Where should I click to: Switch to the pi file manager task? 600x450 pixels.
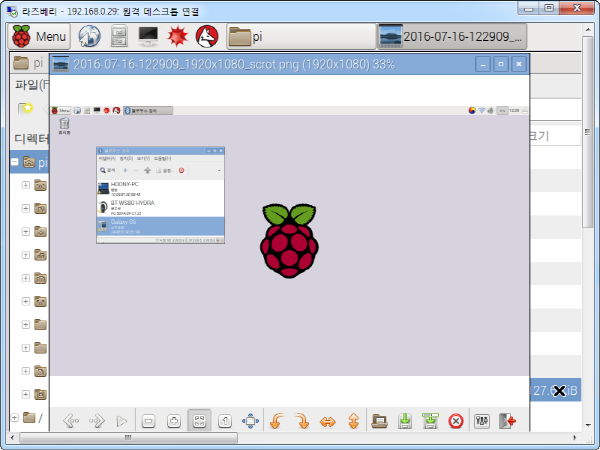tap(301, 37)
